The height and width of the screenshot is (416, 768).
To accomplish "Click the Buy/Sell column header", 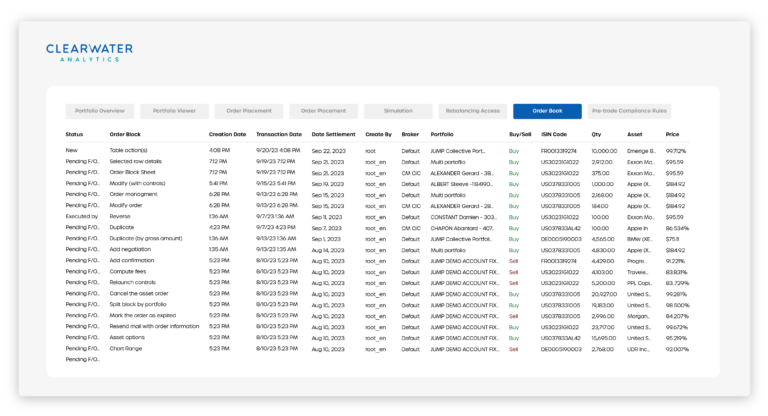I will [520, 133].
